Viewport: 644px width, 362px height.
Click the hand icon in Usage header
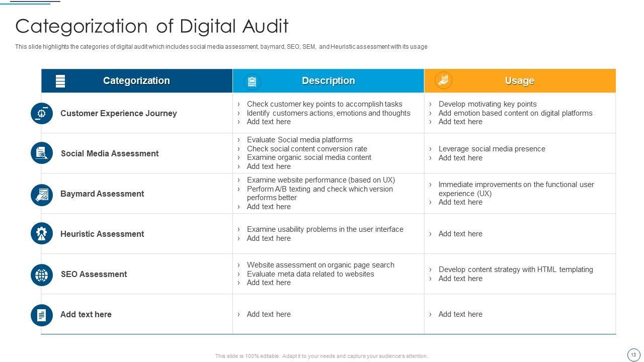click(x=443, y=80)
